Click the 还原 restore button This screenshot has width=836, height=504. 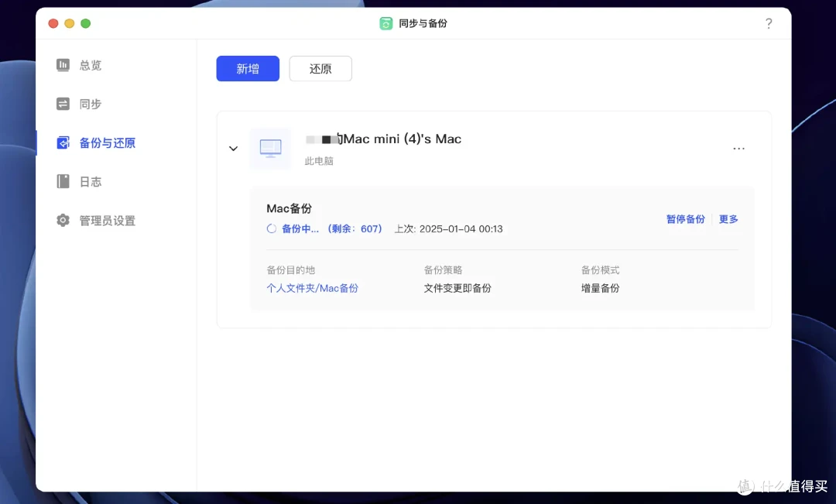(x=320, y=68)
